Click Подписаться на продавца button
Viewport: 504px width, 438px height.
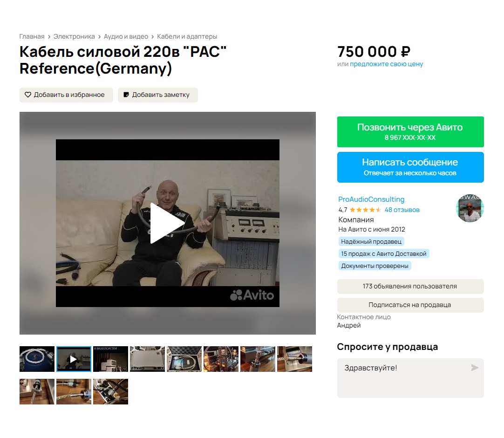(410, 305)
